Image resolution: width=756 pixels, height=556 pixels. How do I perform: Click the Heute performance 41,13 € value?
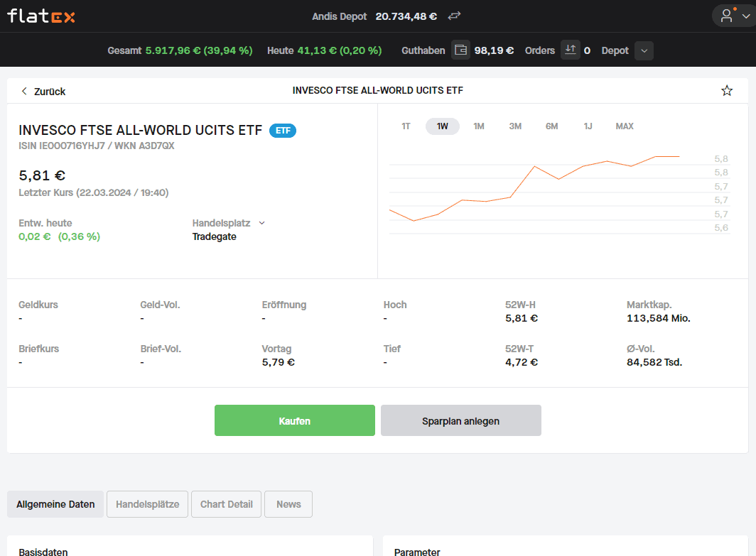tap(340, 50)
